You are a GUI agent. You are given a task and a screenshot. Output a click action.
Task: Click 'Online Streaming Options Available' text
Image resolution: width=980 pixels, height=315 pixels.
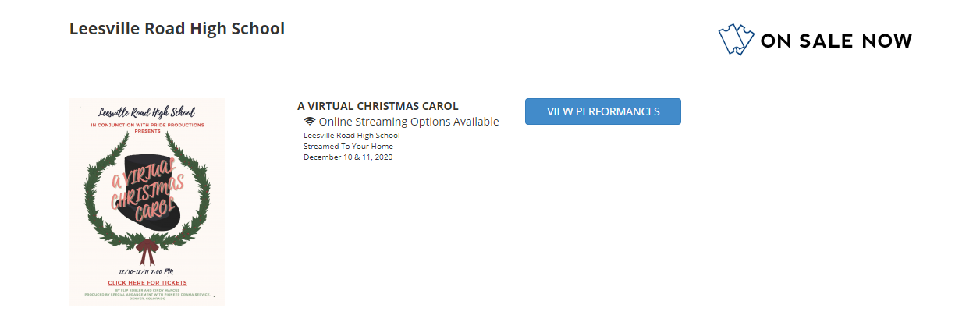(x=409, y=122)
